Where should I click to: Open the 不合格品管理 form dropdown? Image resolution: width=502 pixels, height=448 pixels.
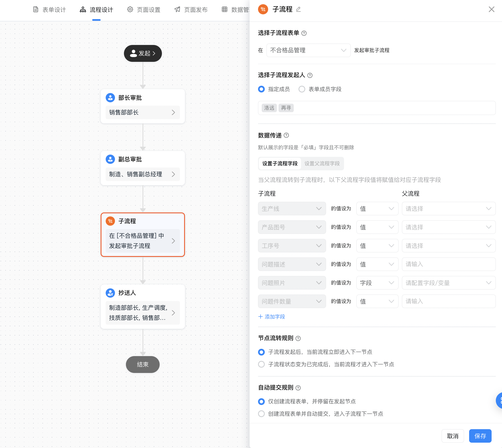click(308, 50)
